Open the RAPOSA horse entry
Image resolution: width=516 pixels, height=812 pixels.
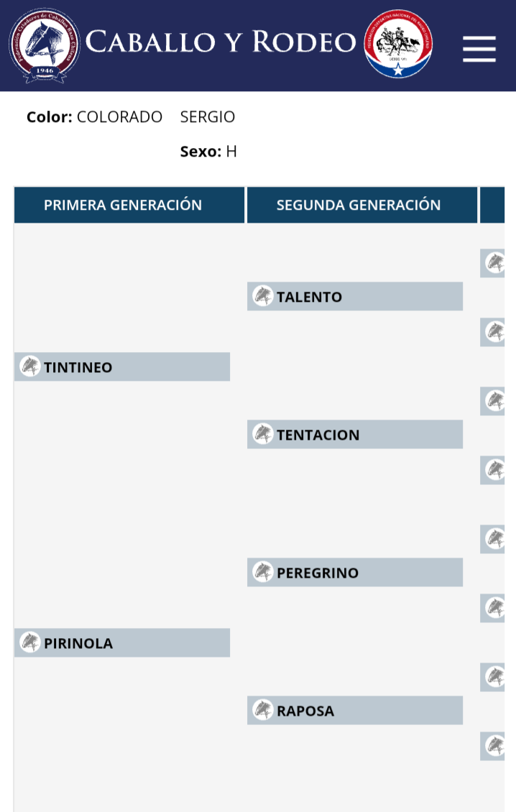355,710
